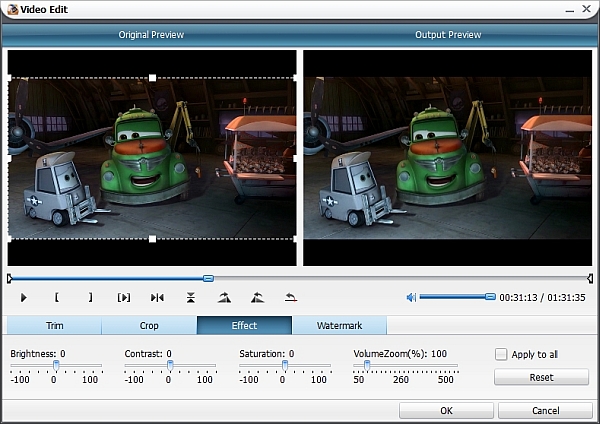This screenshot has height=424, width=600.
Task: Click the Brightness slider handle
Action: click(55, 366)
